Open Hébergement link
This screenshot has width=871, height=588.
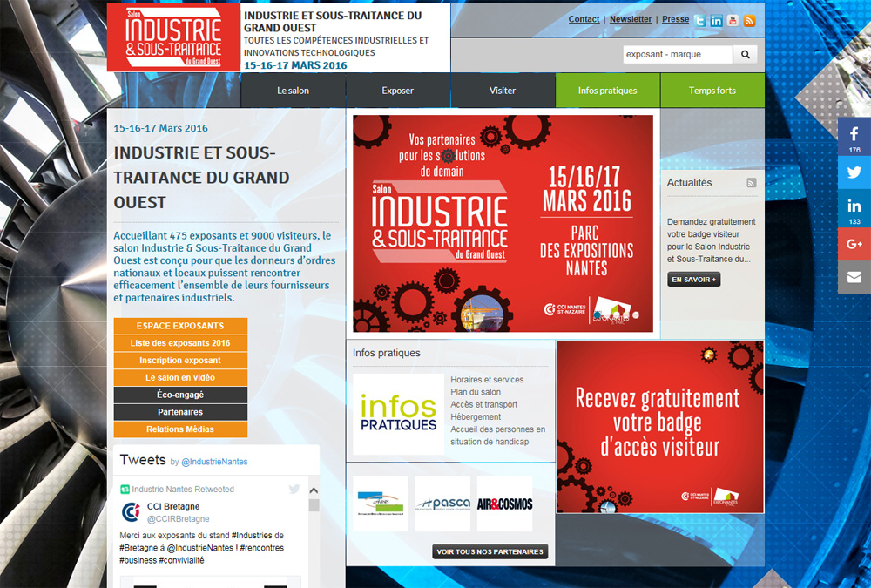(476, 416)
